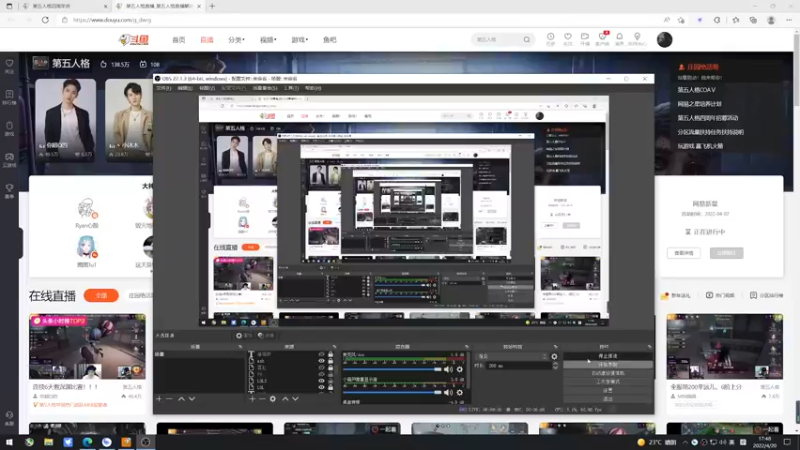Move source down in OBS Sources panel
Image resolution: width=800 pixels, height=450 pixels.
[x=295, y=398]
